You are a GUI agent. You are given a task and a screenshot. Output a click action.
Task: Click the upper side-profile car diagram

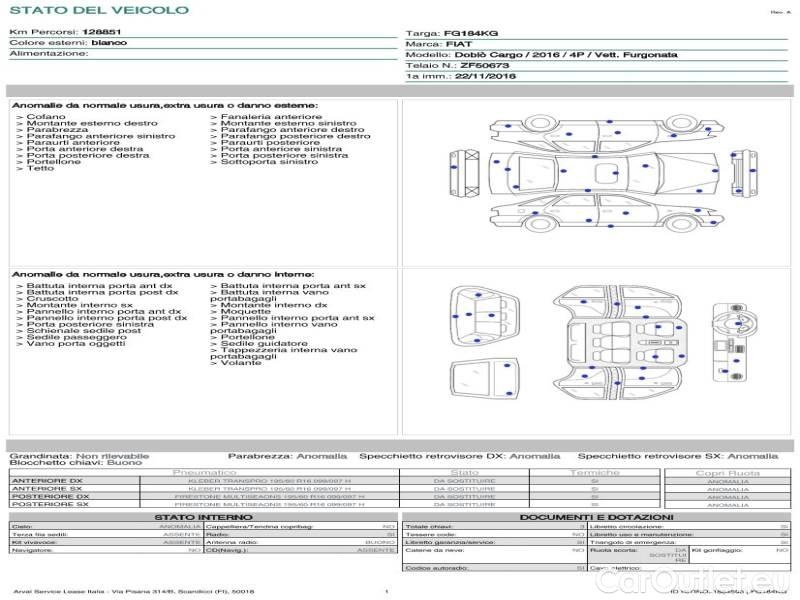click(600, 129)
